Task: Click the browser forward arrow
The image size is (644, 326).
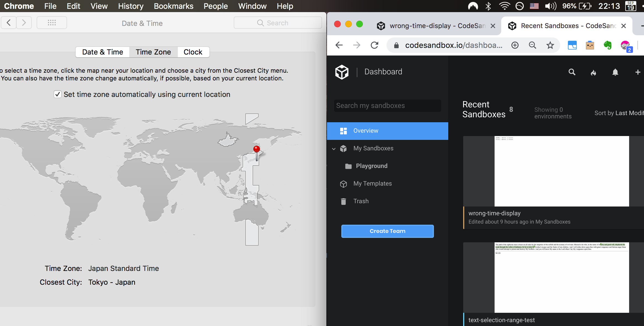Action: coord(357,45)
